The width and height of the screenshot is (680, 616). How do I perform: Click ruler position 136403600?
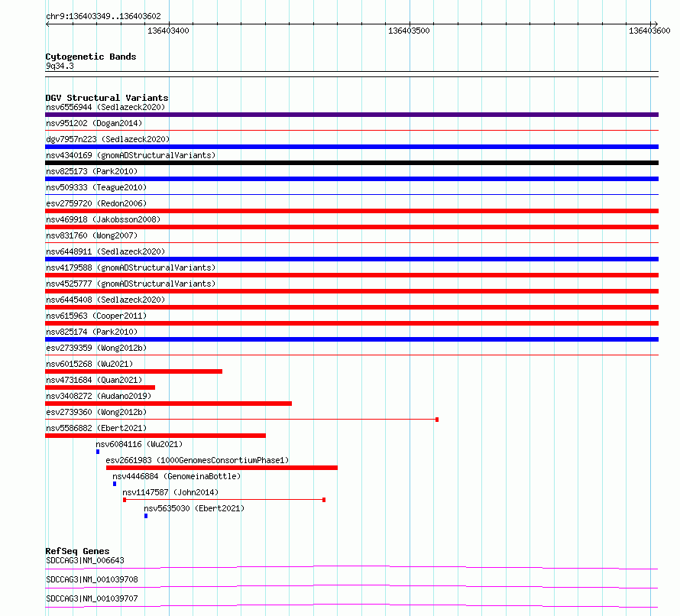[x=649, y=31]
